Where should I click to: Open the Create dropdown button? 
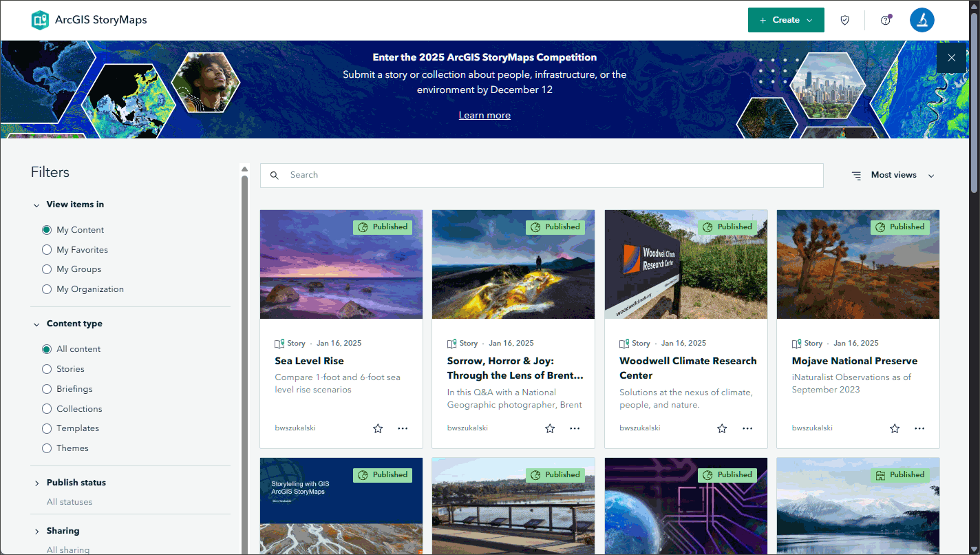pyautogui.click(x=786, y=20)
